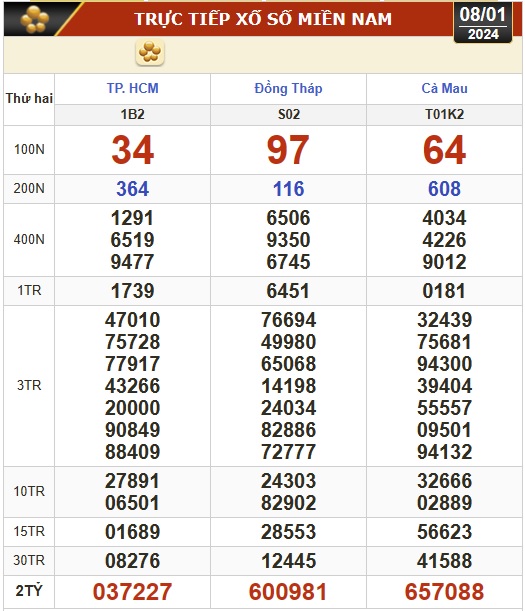
Task: Click 1TR number 6451
Action: (288, 291)
